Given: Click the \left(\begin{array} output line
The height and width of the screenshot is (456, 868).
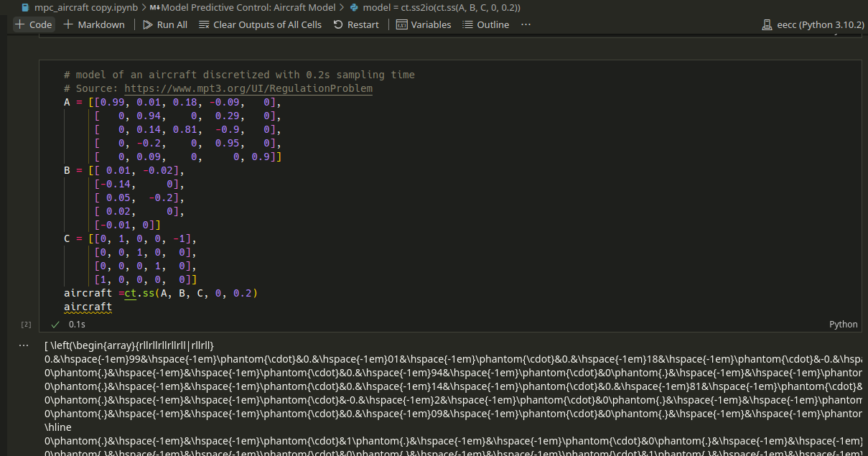Looking at the screenshot, I should click(129, 345).
